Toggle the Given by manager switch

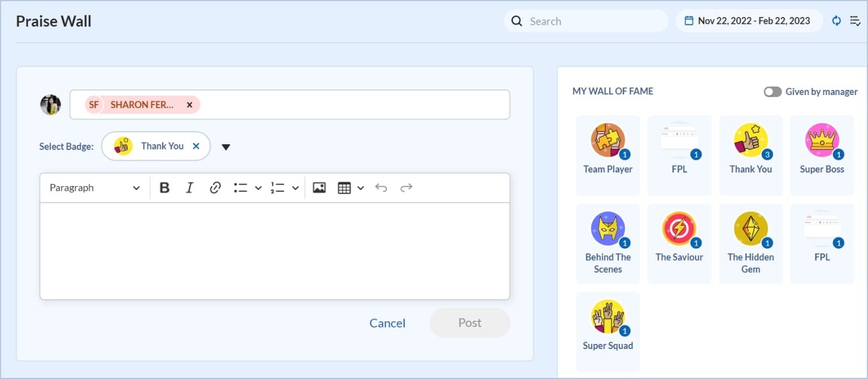[772, 92]
